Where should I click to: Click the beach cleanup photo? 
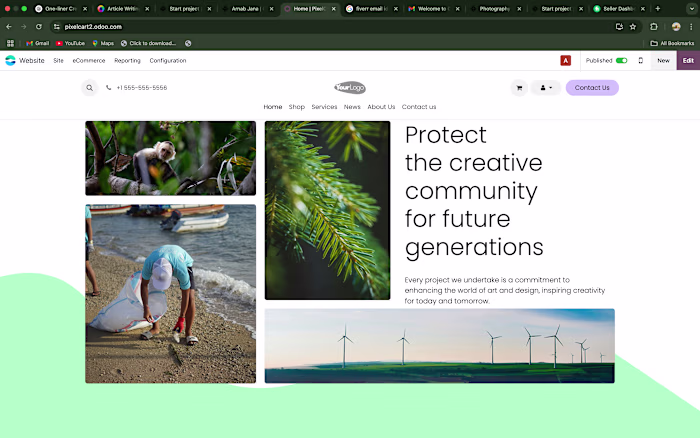[171, 294]
